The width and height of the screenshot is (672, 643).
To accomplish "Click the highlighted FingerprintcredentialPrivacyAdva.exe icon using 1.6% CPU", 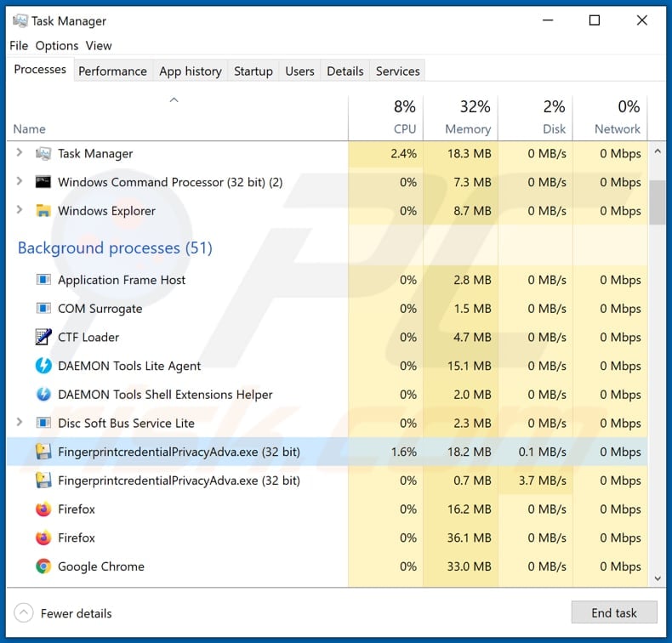I will (43, 452).
